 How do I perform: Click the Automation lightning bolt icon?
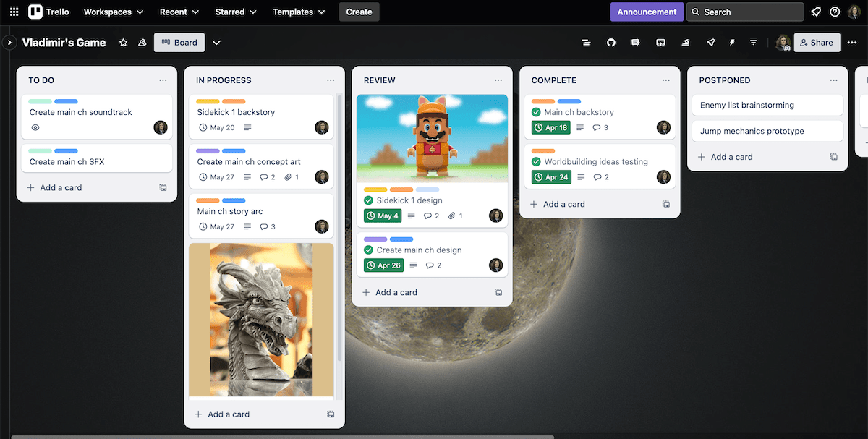(732, 43)
